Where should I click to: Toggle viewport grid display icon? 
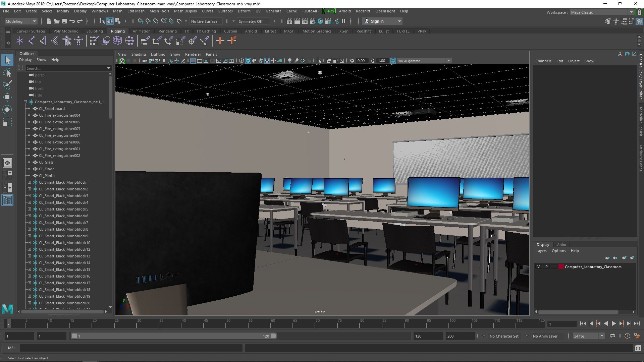[x=193, y=61]
